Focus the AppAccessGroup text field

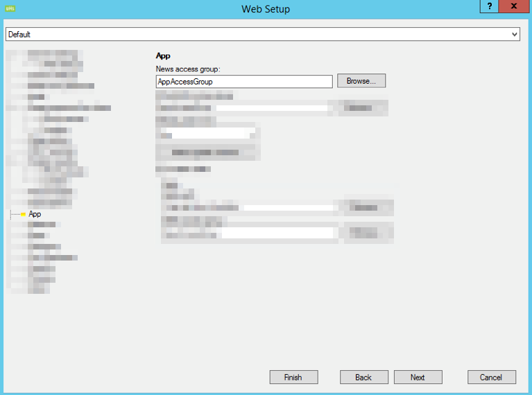pyautogui.click(x=244, y=81)
